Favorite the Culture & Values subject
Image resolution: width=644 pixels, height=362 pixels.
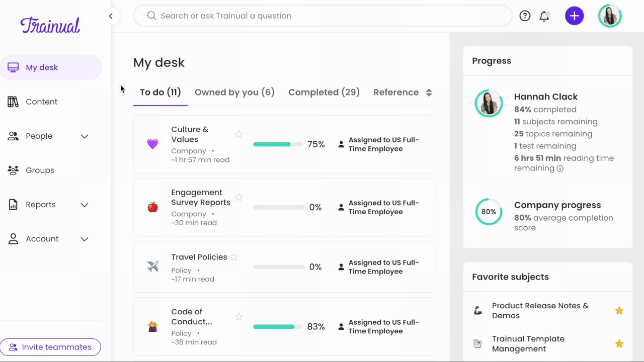click(x=238, y=134)
